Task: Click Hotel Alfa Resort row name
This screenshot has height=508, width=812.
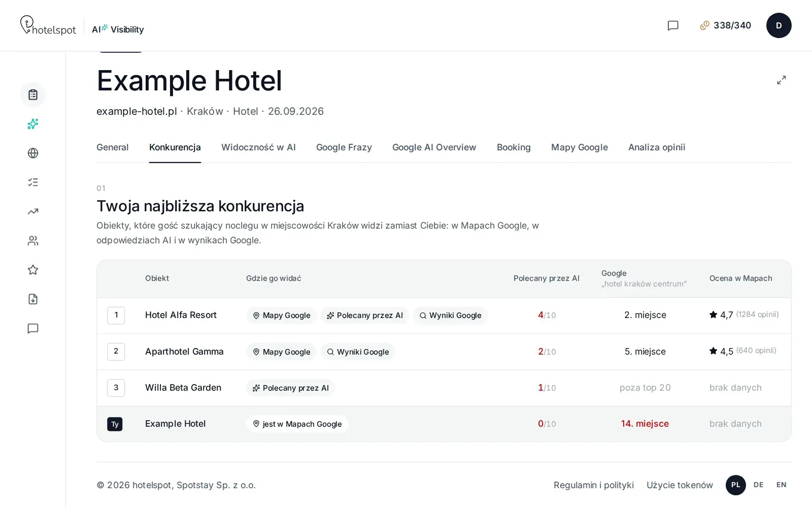Action: 181,315
